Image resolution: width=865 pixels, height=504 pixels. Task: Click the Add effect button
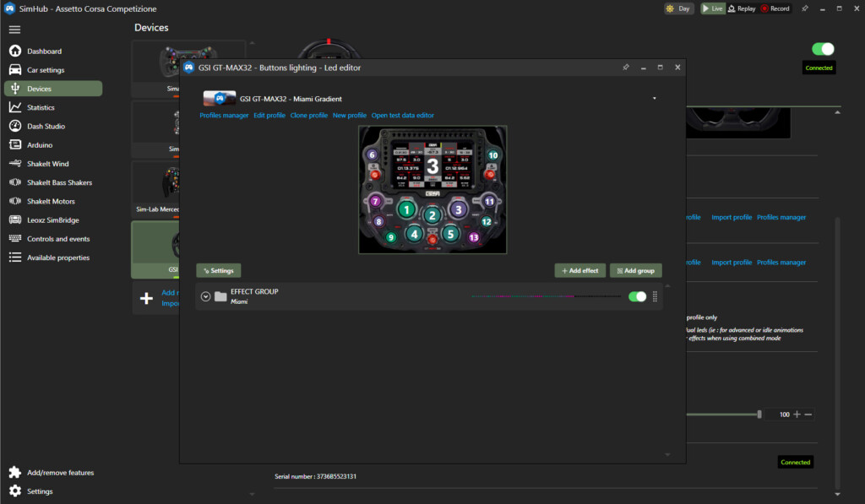tap(579, 270)
